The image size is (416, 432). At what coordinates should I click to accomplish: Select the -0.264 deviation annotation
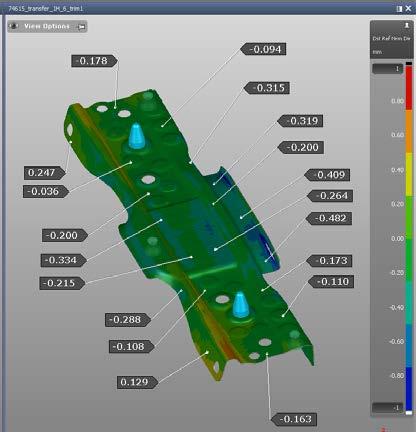330,196
